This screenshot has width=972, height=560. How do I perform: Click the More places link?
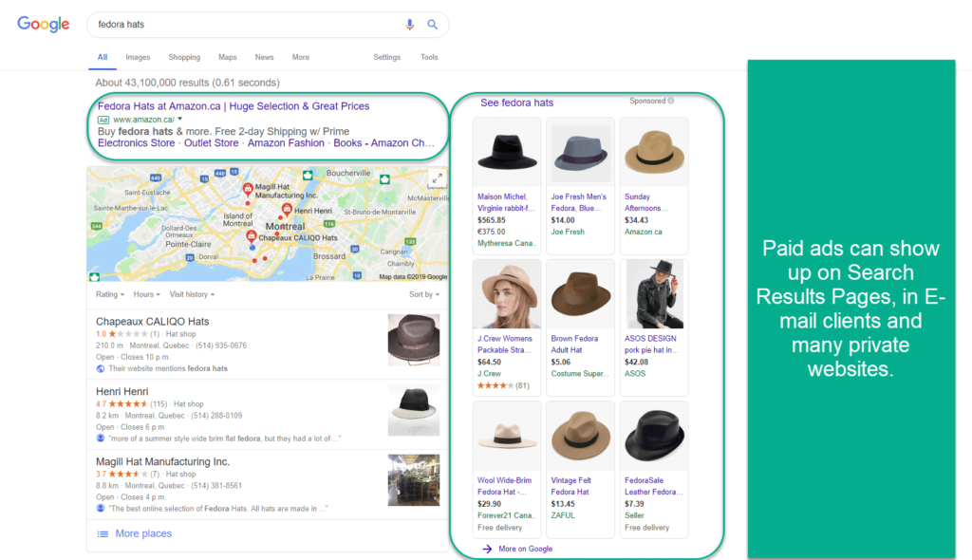143,534
